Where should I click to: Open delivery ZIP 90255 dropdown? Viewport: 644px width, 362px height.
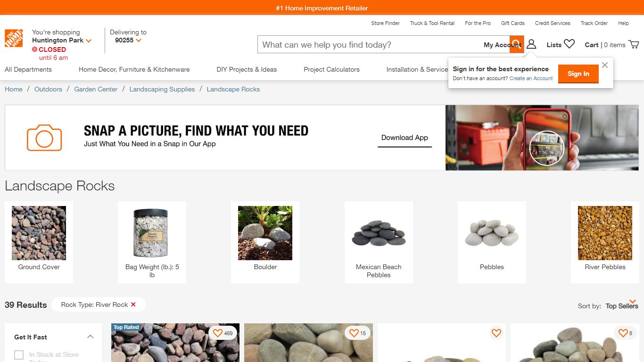128,41
